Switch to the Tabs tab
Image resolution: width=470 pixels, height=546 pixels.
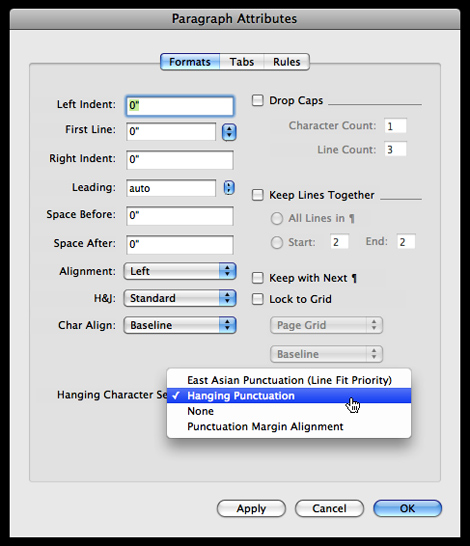pyautogui.click(x=242, y=62)
